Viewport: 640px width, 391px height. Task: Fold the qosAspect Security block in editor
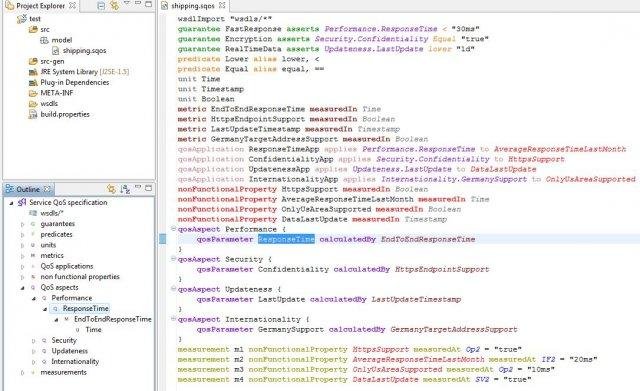(173, 258)
